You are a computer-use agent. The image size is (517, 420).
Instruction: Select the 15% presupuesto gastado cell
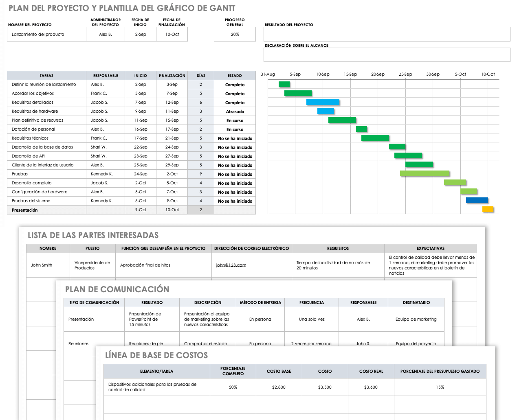point(440,387)
